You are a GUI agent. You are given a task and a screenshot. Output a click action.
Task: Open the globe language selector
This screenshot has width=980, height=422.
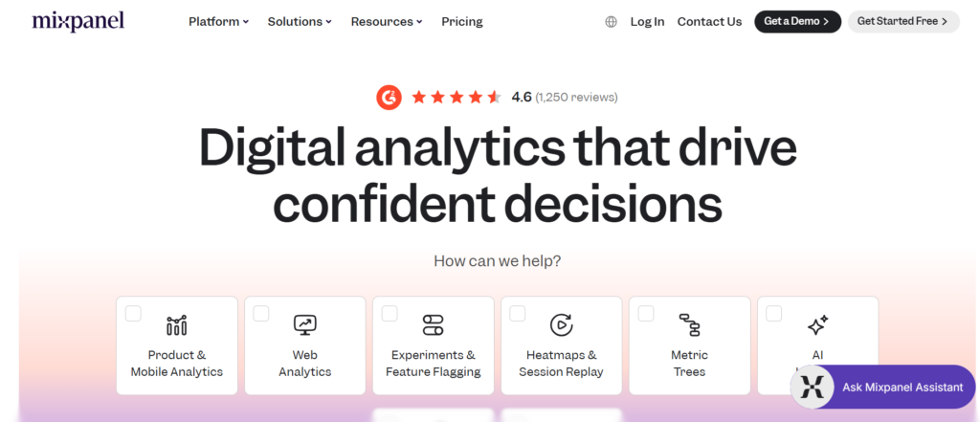point(612,22)
